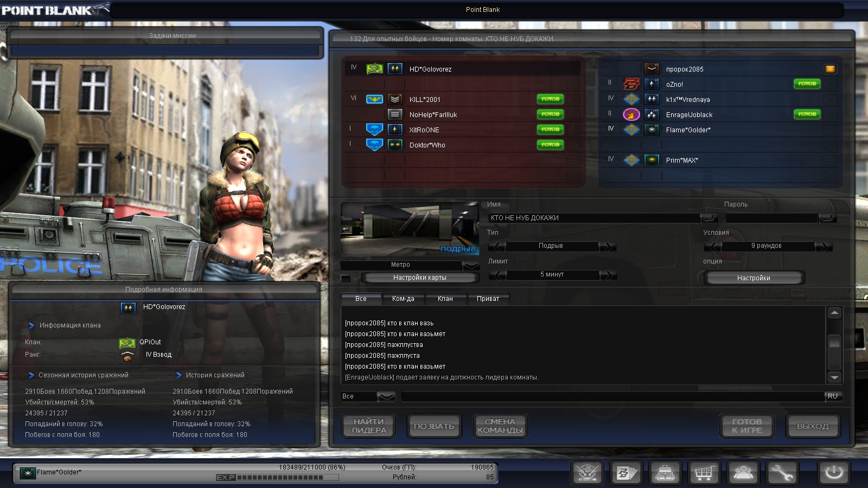Switch to the Ком-да chat tab

click(x=403, y=299)
